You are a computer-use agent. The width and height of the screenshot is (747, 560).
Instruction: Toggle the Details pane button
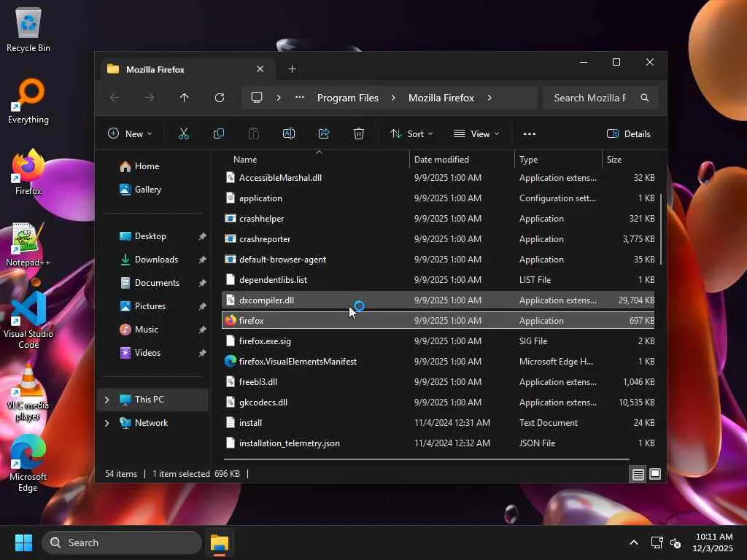pyautogui.click(x=628, y=134)
